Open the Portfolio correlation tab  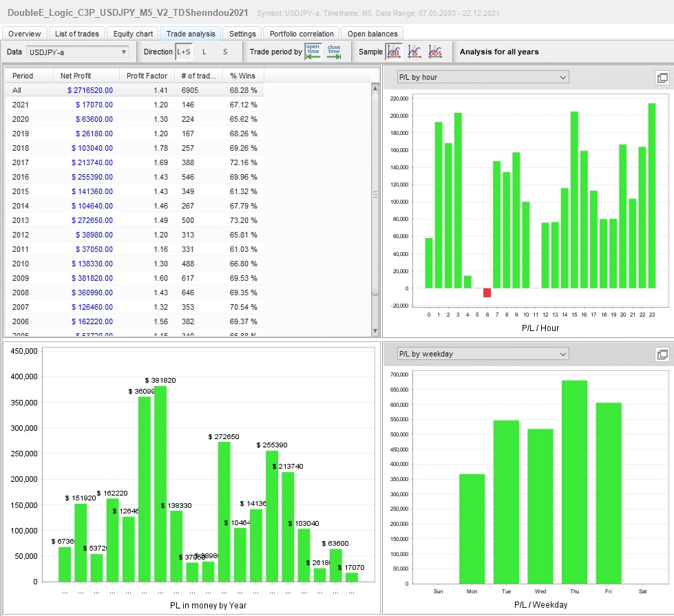coord(302,34)
